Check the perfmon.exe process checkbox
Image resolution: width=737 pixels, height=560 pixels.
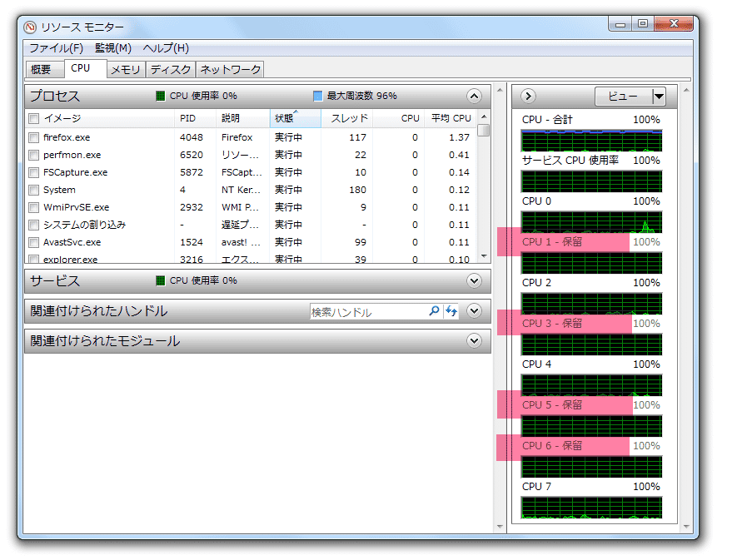(x=33, y=155)
